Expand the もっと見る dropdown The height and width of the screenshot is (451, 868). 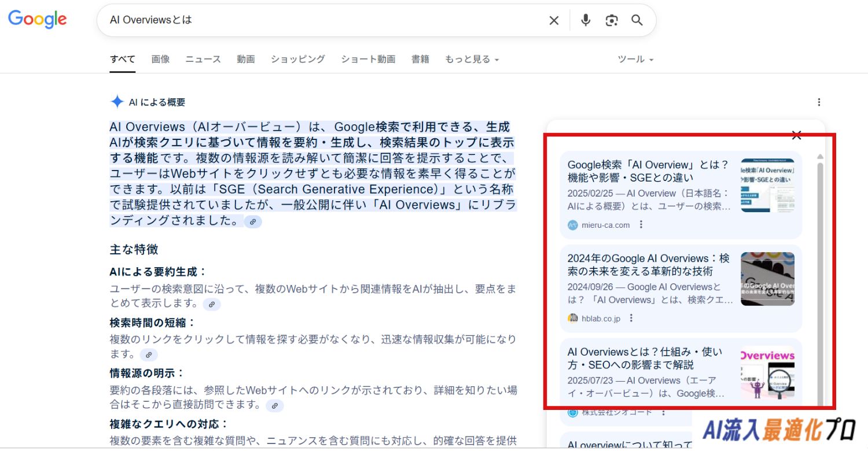click(471, 59)
